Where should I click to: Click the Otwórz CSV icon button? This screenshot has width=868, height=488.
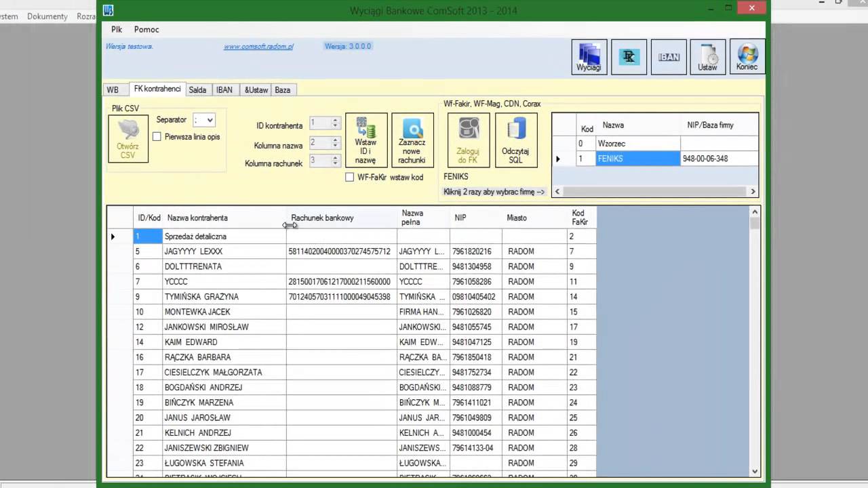pyautogui.click(x=128, y=139)
